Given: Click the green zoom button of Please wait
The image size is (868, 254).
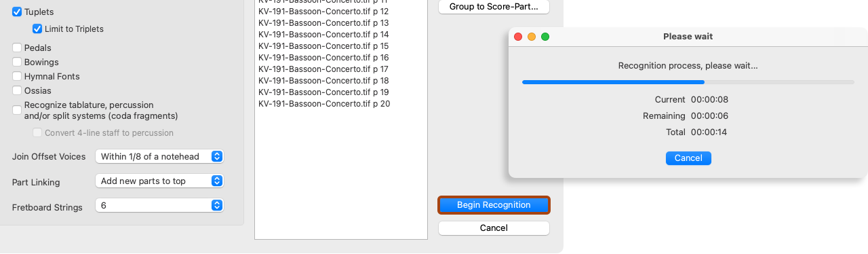Looking at the screenshot, I should 545,37.
